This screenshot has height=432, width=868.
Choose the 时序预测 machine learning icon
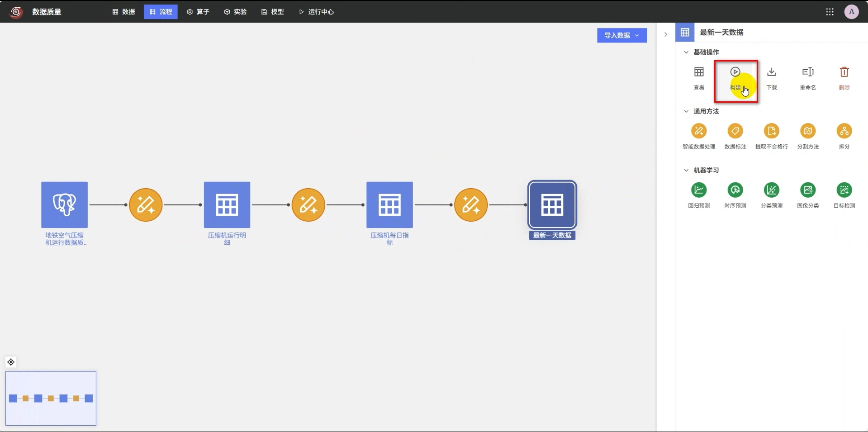click(x=735, y=190)
